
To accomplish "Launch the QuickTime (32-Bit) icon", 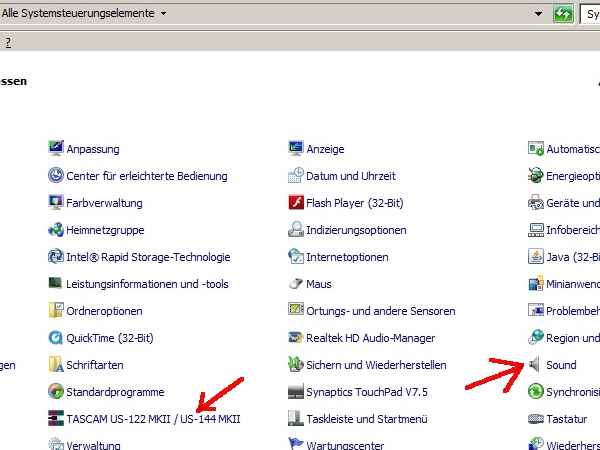I will tap(56, 338).
